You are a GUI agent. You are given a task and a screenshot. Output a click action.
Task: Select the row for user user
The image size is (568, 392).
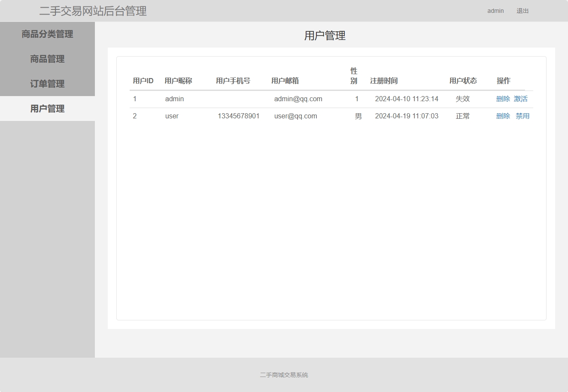[x=301, y=116]
